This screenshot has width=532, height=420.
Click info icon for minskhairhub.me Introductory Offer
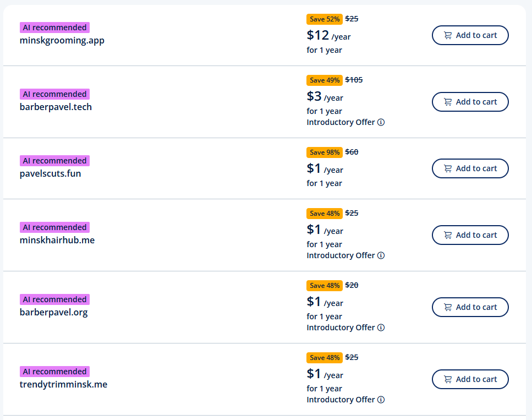381,255
